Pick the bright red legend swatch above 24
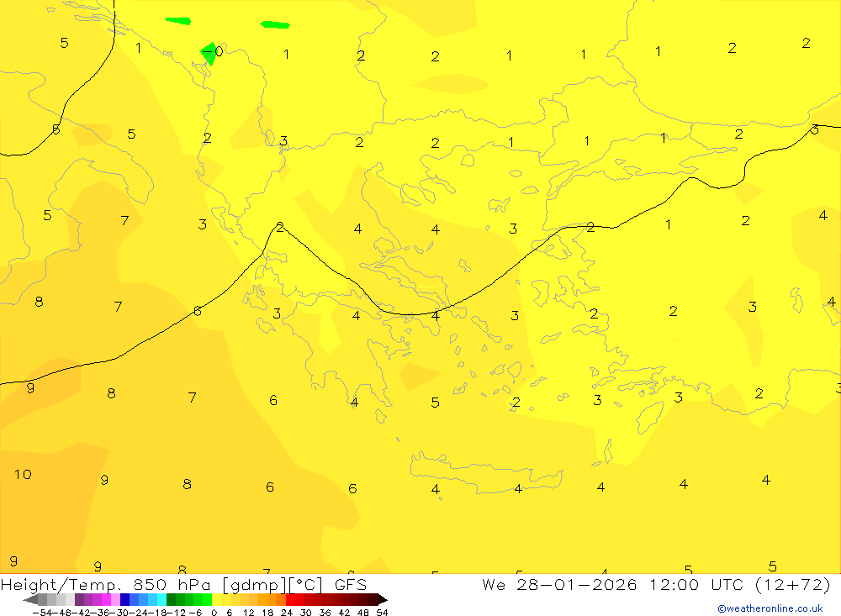The width and height of the screenshot is (841, 616). click(290, 599)
